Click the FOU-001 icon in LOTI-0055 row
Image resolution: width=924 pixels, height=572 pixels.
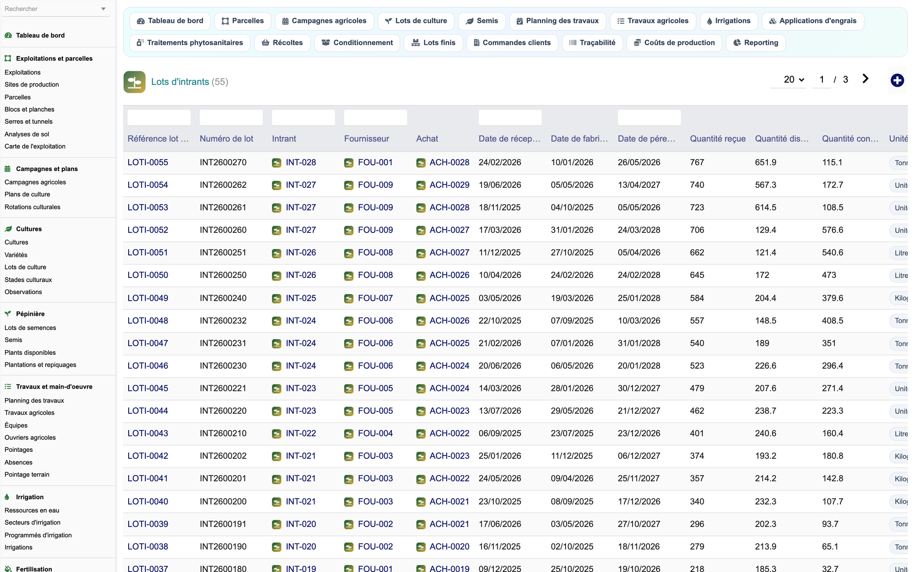(x=349, y=163)
